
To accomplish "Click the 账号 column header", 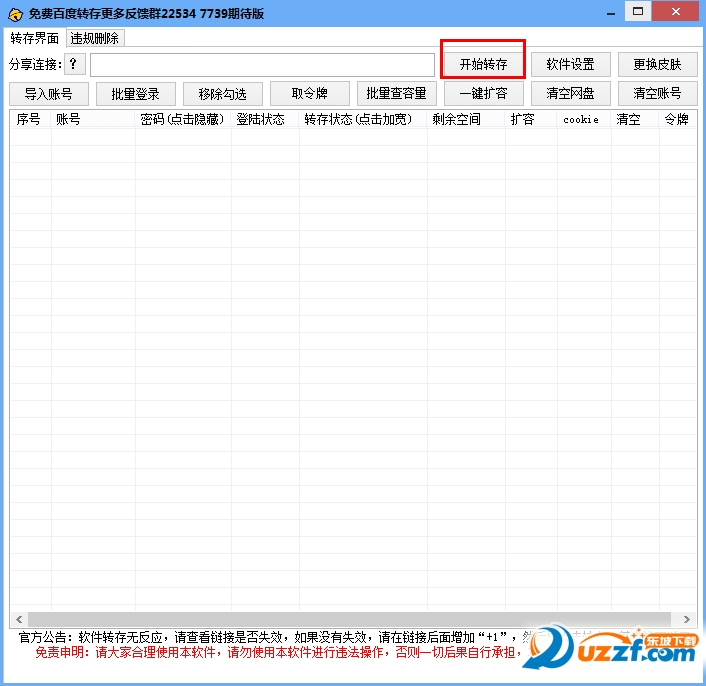I will [92, 119].
